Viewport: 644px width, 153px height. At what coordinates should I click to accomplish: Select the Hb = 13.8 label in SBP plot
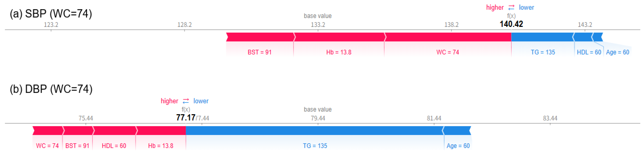(x=339, y=52)
